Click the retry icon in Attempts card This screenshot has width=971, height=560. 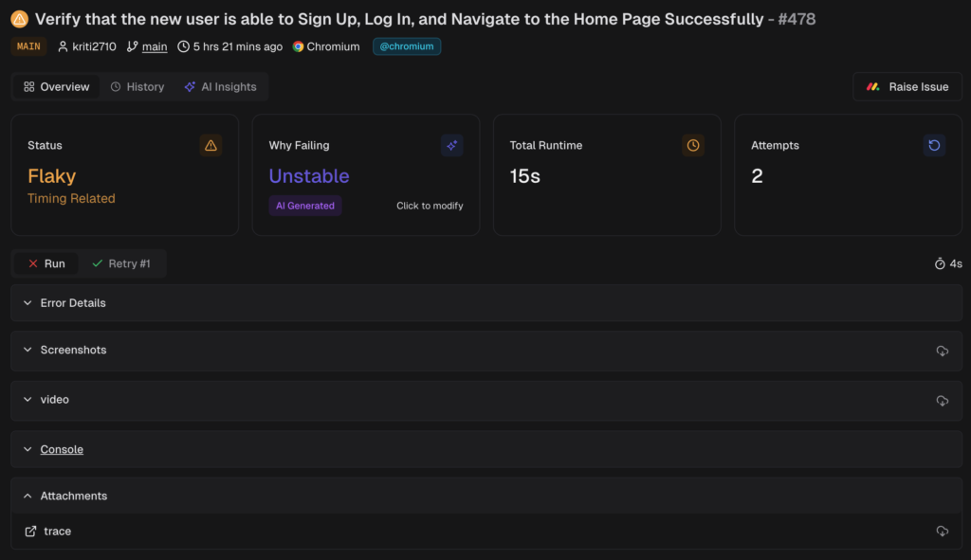[x=934, y=145]
